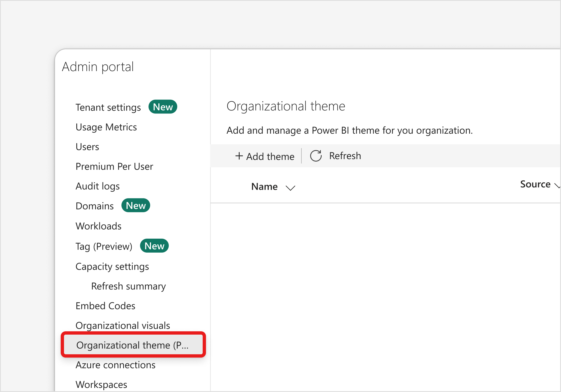Open Premium Per User settings
The height and width of the screenshot is (392, 561).
point(114,166)
